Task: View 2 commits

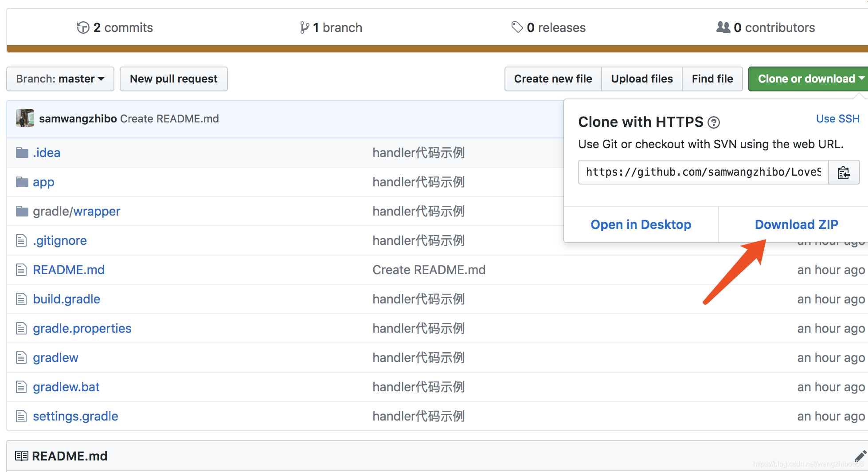Action: (x=115, y=28)
